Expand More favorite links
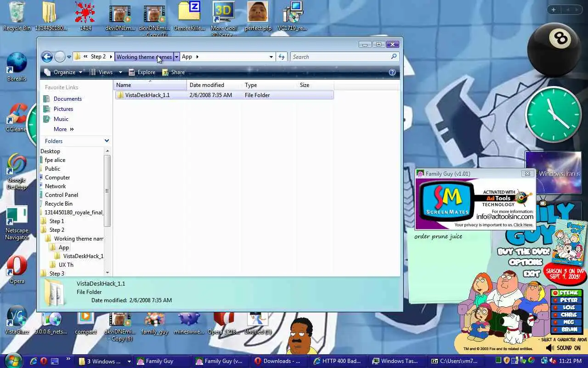Image resolution: width=588 pixels, height=368 pixels. pyautogui.click(x=63, y=129)
